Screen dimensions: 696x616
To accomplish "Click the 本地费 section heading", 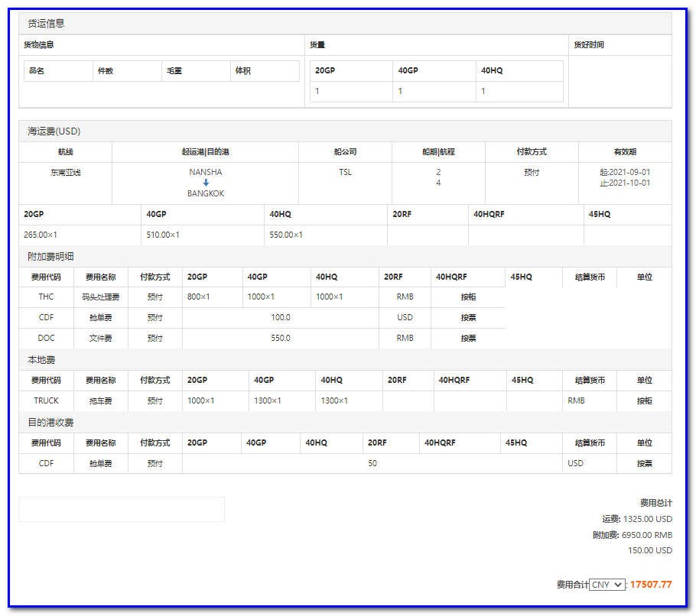I will point(41,360).
